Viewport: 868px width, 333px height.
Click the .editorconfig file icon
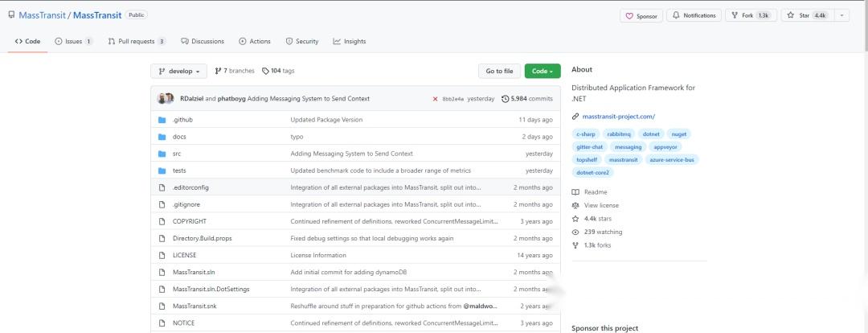pyautogui.click(x=162, y=187)
